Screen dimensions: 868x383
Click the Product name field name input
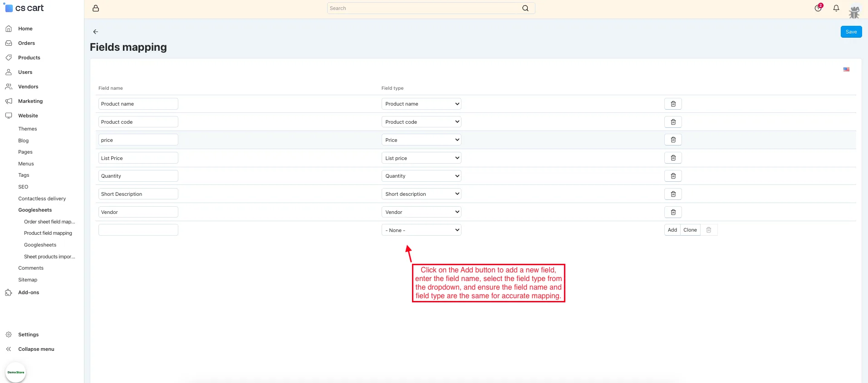tap(138, 104)
